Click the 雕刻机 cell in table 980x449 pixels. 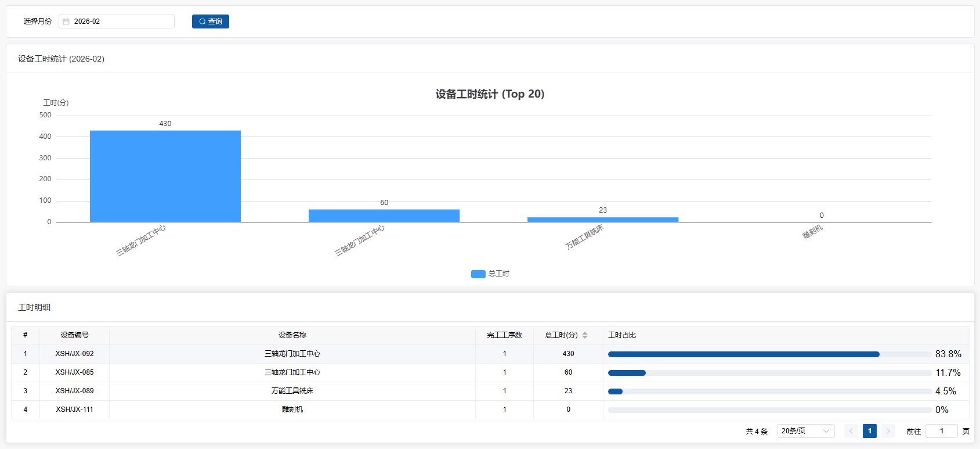pyautogui.click(x=292, y=410)
